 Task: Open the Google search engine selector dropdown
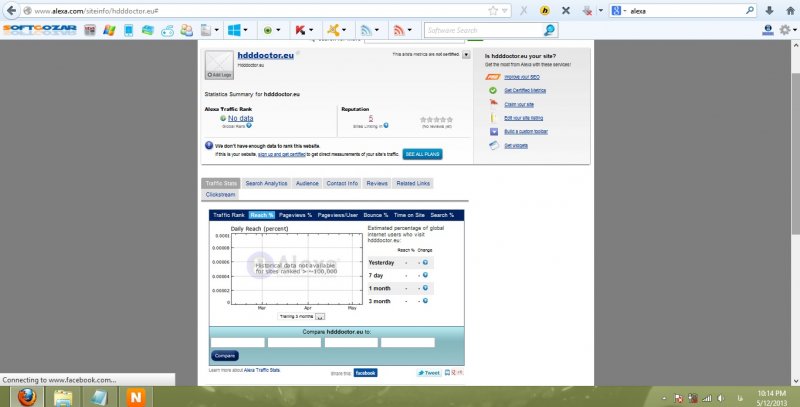tap(619, 10)
